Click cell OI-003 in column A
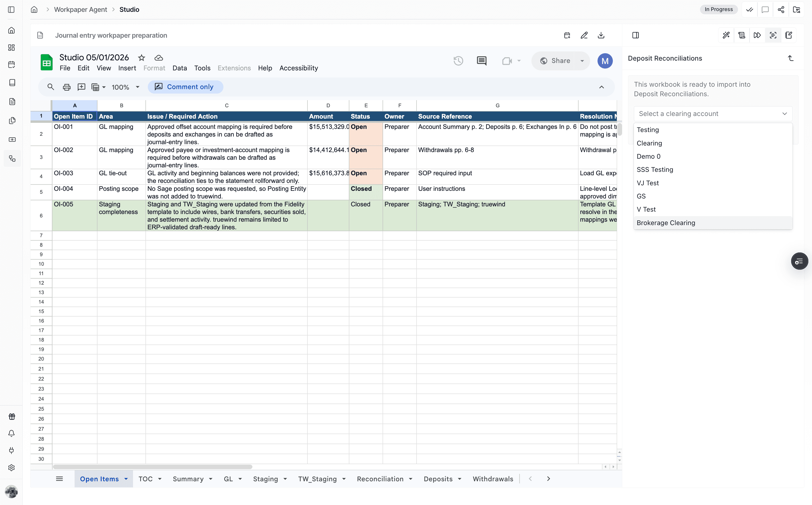The height and width of the screenshot is (505, 812). coord(75,177)
